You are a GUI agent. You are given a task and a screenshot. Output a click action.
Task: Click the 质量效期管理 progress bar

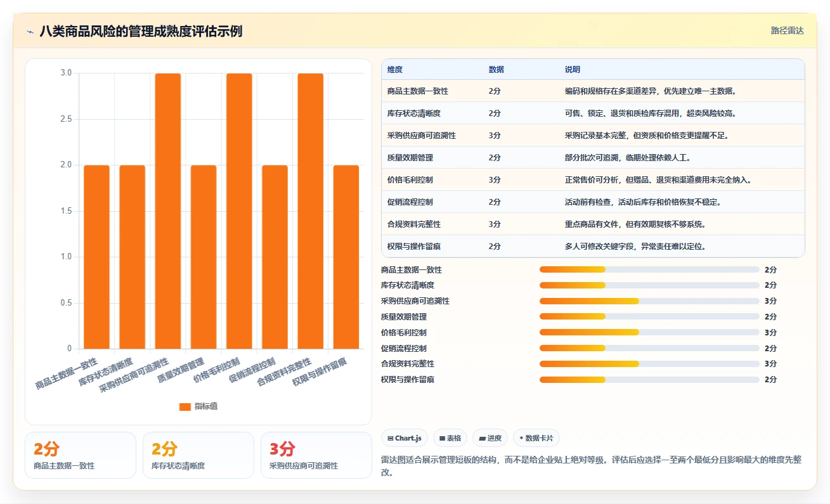coord(649,316)
